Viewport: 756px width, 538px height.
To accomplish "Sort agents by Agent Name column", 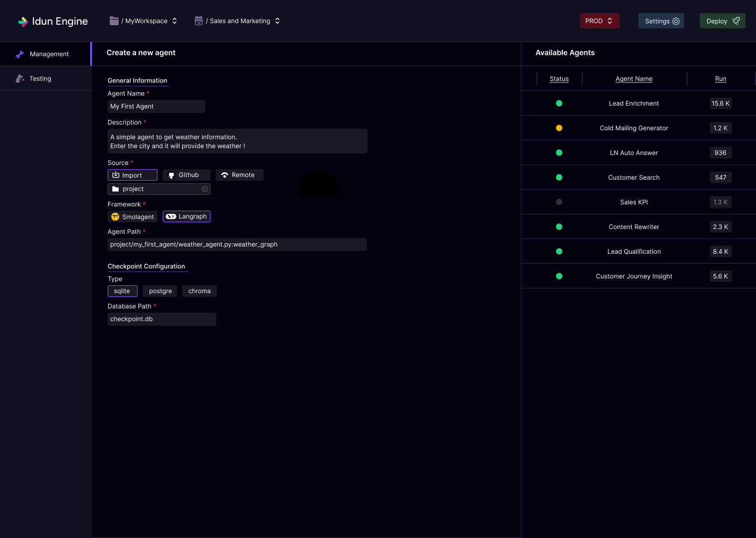I will 634,79.
